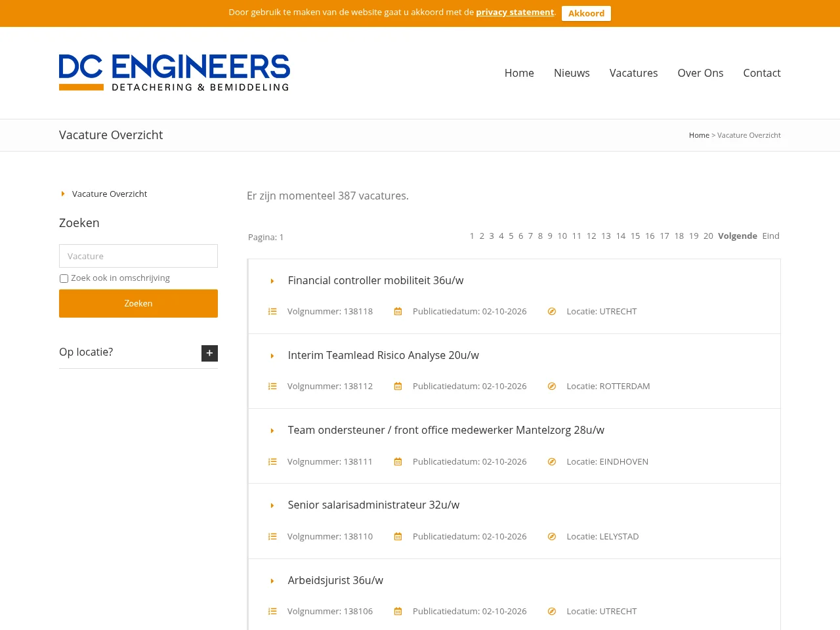Open the Contact menu item
This screenshot has width=840, height=630.
pyautogui.click(x=762, y=73)
